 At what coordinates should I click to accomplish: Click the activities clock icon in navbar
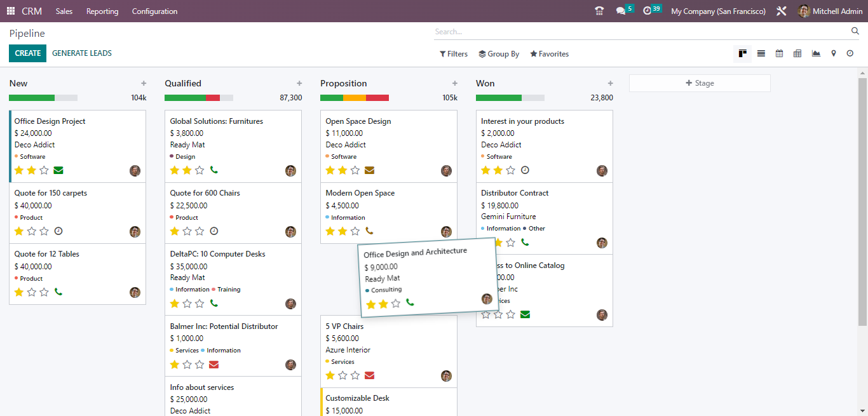coord(648,11)
